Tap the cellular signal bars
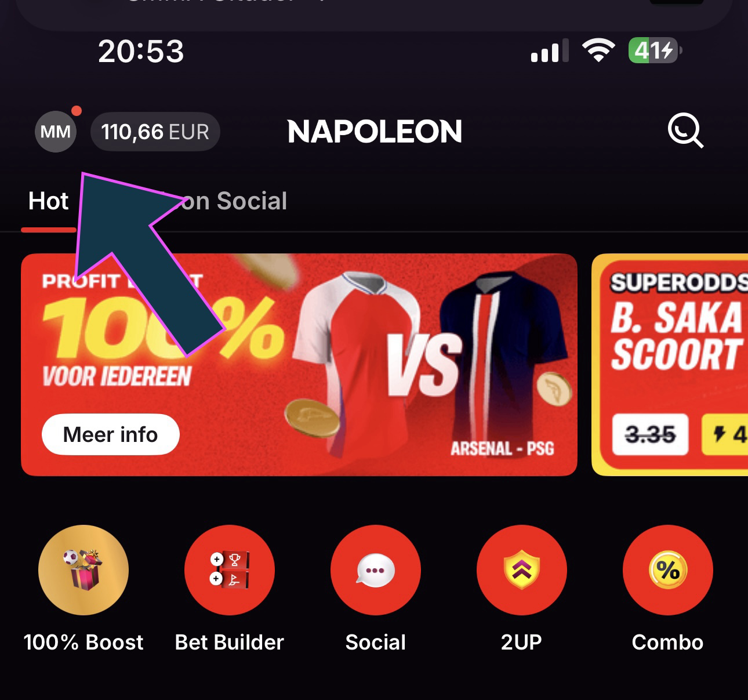Image resolution: width=748 pixels, height=700 pixels. 550,51
